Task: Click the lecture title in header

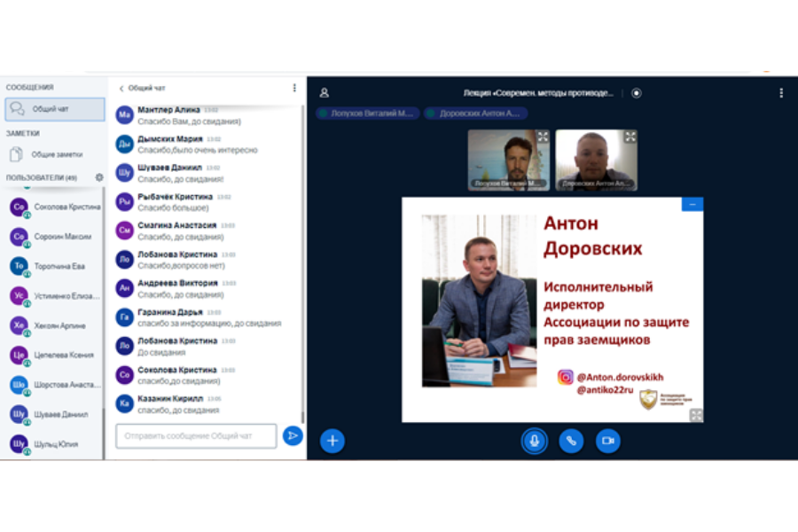Action: pos(538,93)
